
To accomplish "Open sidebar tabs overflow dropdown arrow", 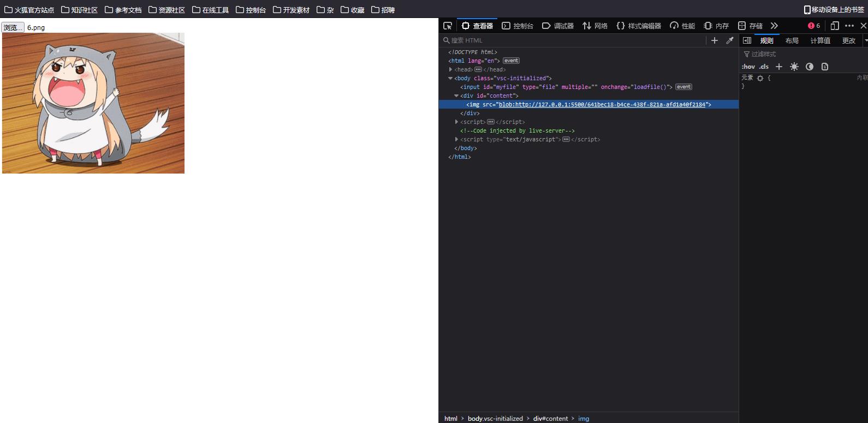I will coord(865,40).
